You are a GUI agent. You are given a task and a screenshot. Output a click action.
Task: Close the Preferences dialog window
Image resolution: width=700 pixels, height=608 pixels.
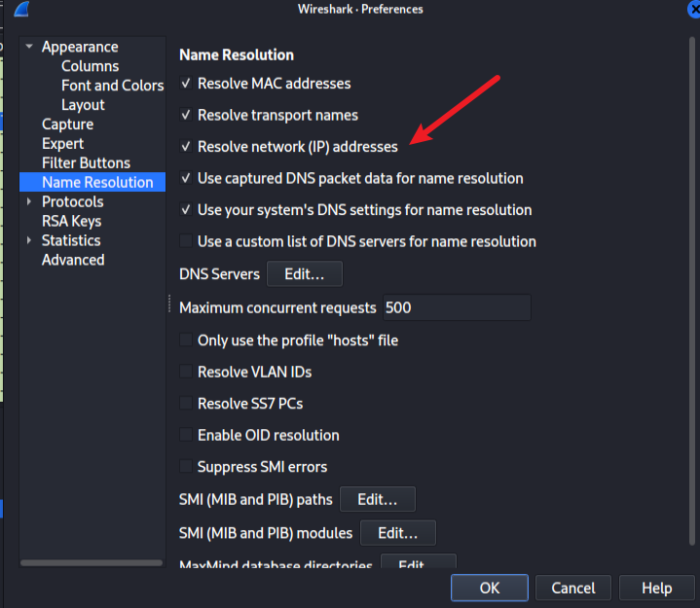point(692,9)
